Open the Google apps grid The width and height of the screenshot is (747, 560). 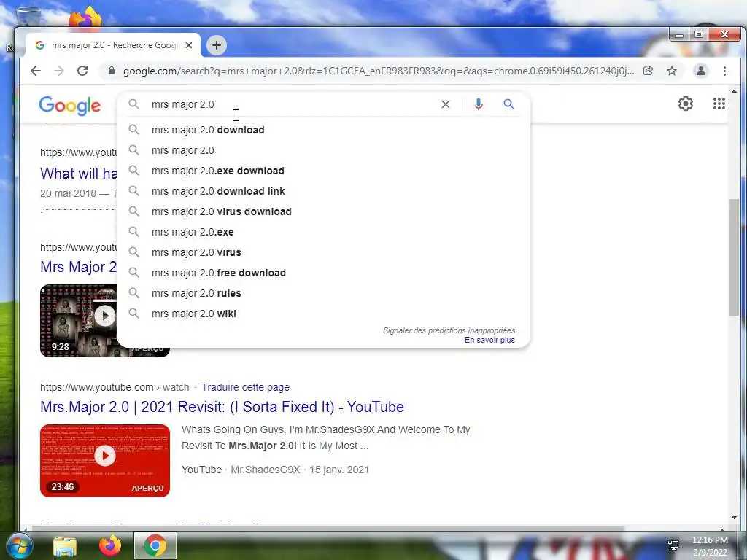coord(719,104)
